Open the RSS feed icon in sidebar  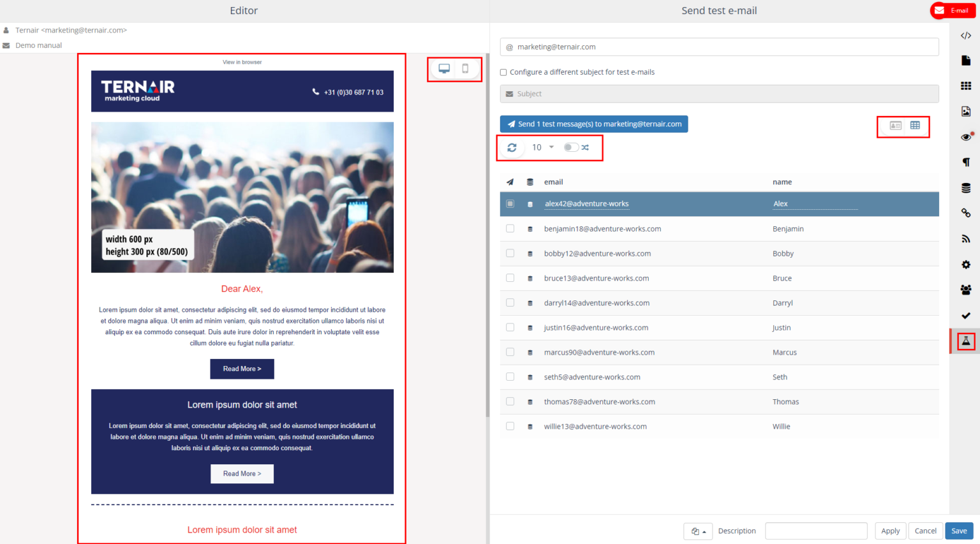[966, 239]
